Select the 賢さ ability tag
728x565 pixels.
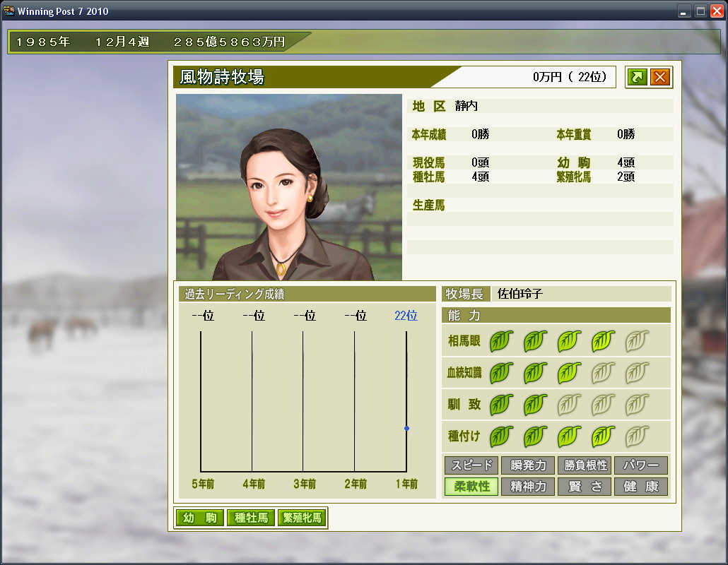tap(585, 487)
